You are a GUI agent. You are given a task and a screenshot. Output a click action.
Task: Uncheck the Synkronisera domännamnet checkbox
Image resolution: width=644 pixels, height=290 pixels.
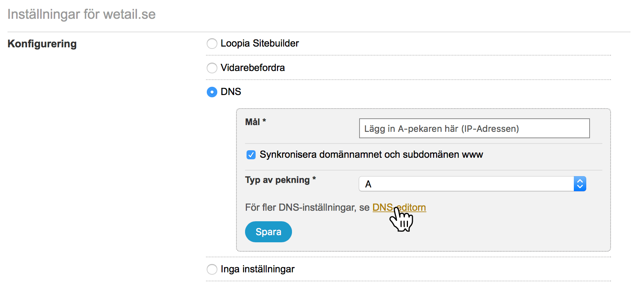[251, 155]
